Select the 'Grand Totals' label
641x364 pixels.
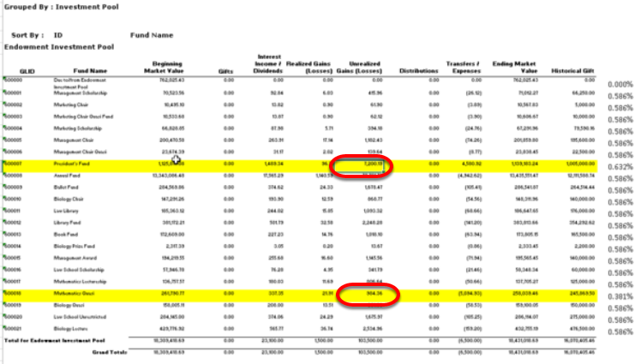pos(110,352)
